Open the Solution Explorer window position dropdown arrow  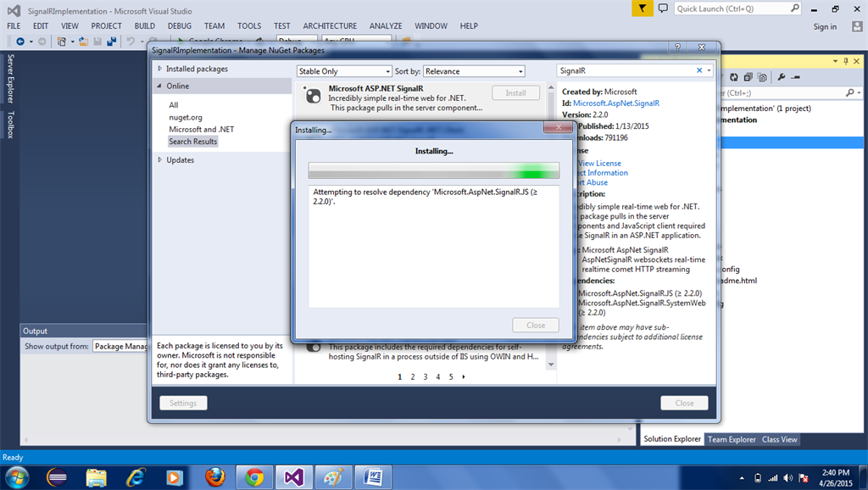(835, 61)
